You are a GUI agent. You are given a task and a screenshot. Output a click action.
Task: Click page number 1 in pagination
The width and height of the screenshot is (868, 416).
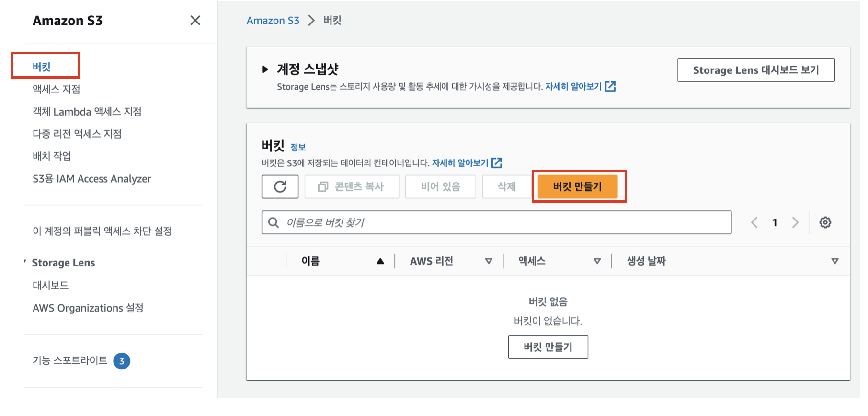[775, 222]
